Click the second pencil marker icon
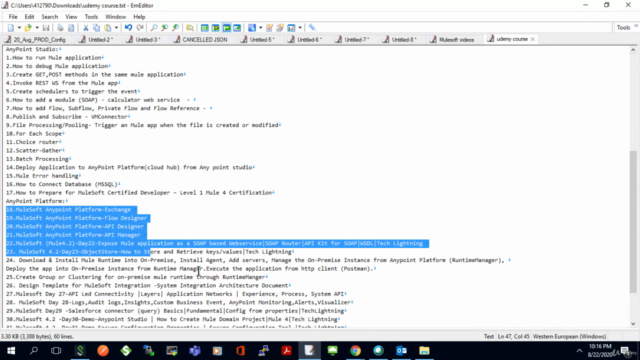Image resolution: width=640 pixels, height=360 pixels. click(280, 28)
